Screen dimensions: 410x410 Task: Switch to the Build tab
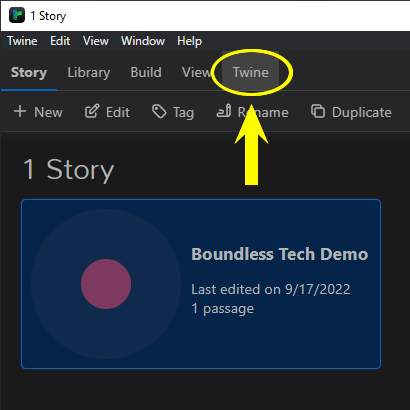click(146, 72)
